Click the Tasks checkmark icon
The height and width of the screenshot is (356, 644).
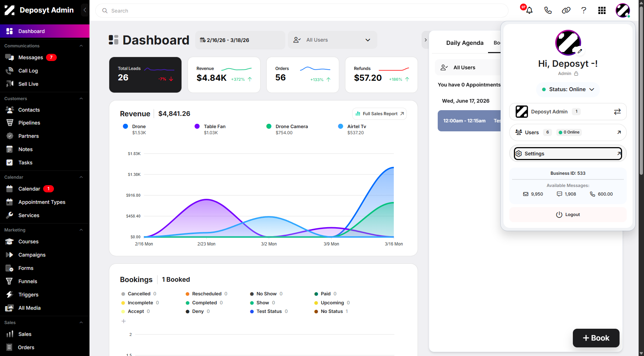tap(10, 163)
